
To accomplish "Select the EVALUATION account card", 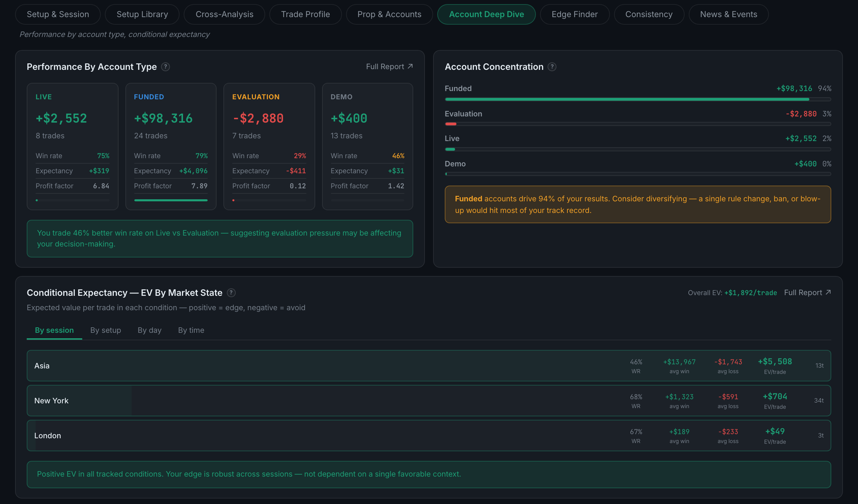I will click(x=269, y=147).
